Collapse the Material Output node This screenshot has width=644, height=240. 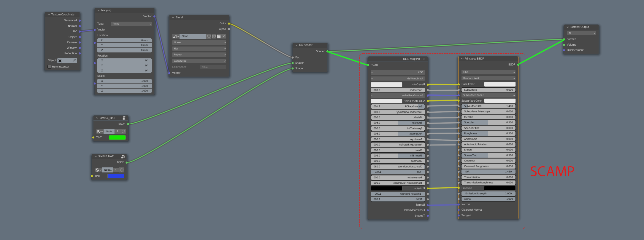coord(568,27)
